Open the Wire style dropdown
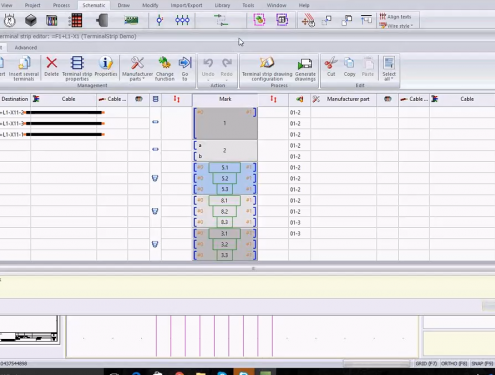Viewport: 495px width, 375px height. pyautogui.click(x=397, y=26)
